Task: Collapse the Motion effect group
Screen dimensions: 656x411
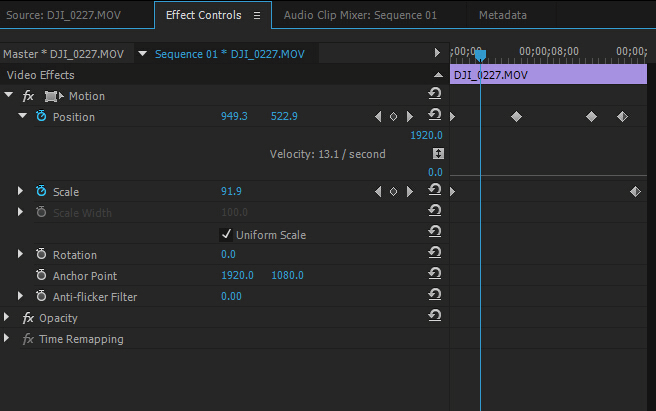Action: tap(8, 95)
